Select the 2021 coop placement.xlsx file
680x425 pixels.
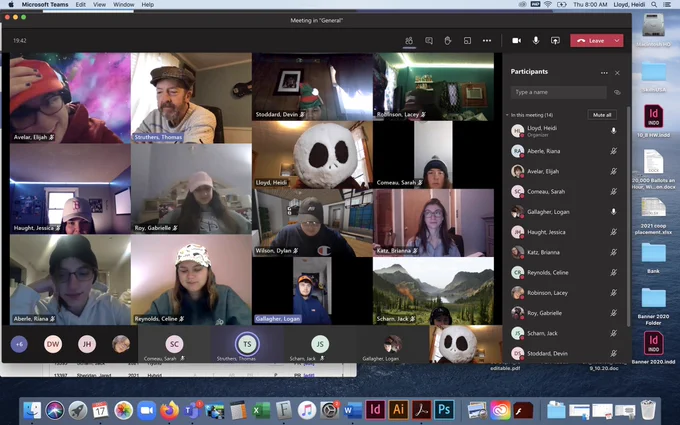(653, 216)
